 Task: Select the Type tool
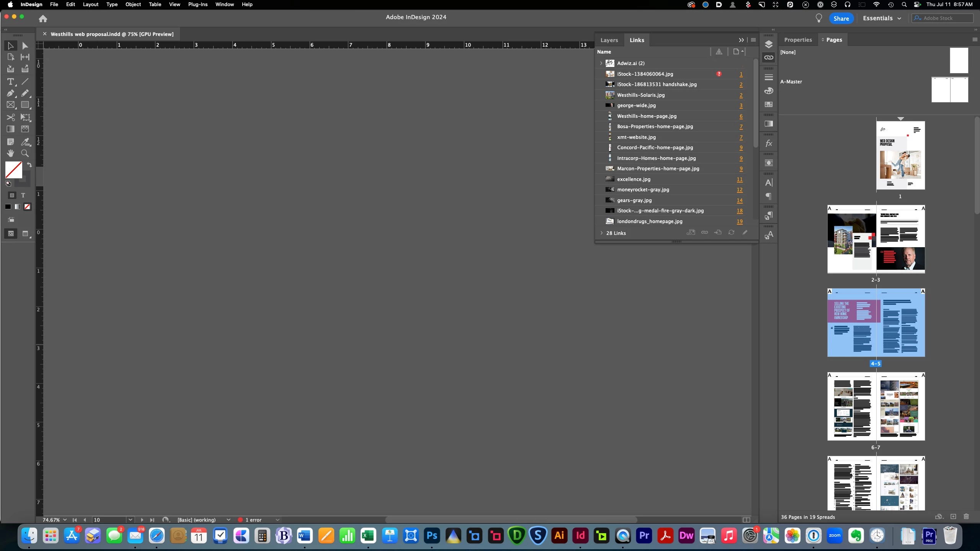[x=10, y=82]
